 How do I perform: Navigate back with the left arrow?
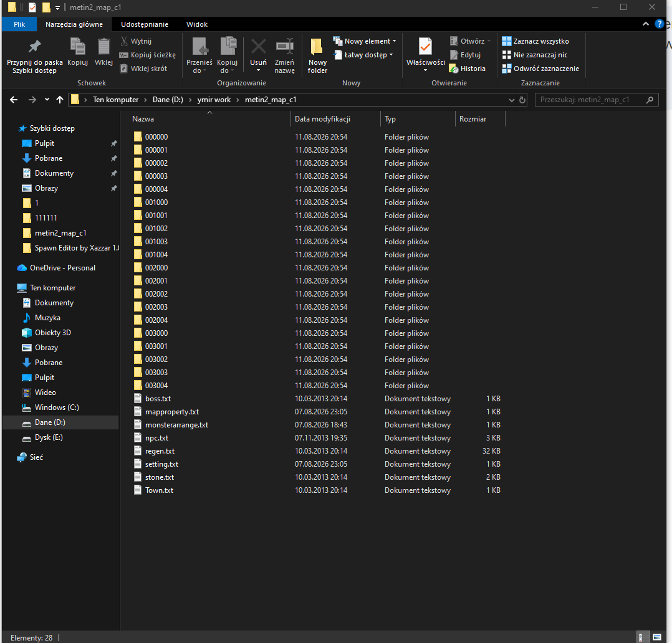(14, 100)
